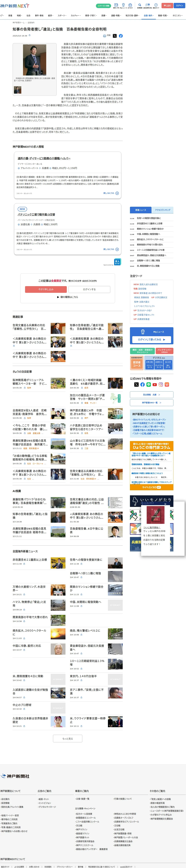Viewport: 186px width, 868px height.
Task: Open 高校入試の出願状況 keyword link
Action: [x=148, y=284]
